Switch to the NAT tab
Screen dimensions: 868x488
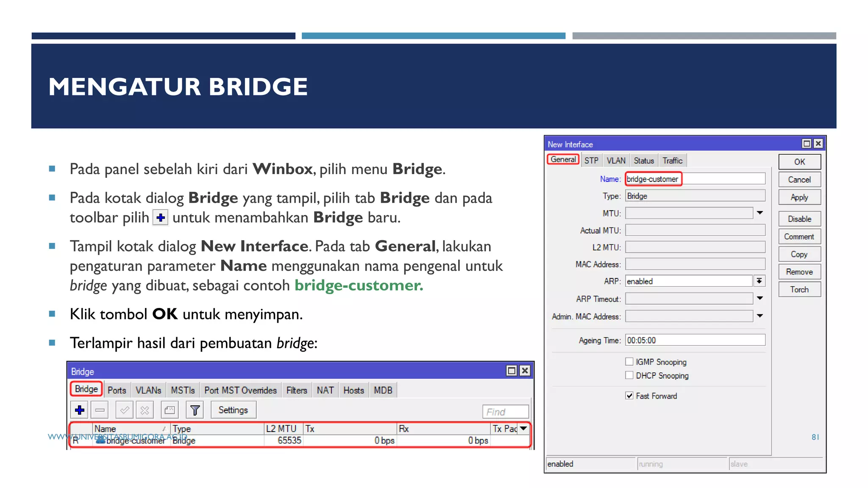325,390
